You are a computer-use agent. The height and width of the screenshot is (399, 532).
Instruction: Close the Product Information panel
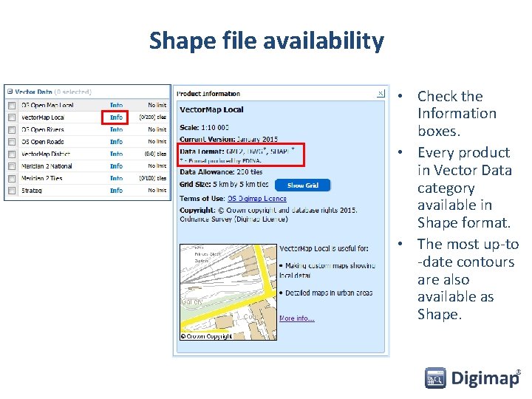click(381, 94)
